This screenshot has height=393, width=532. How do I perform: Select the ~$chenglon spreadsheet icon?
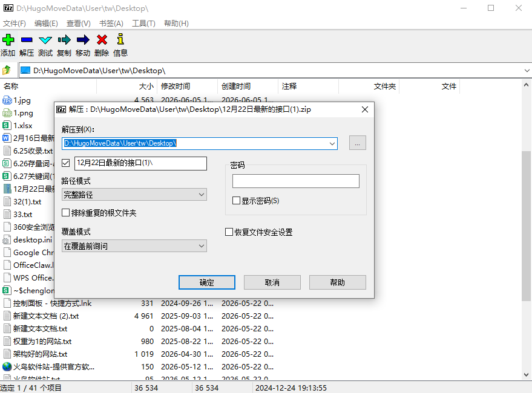[x=7, y=290]
